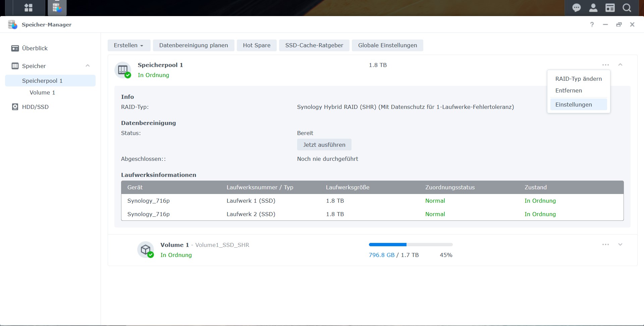This screenshot has width=644, height=326.
Task: Select Speicherpool 1 in the sidebar
Action: coord(50,81)
